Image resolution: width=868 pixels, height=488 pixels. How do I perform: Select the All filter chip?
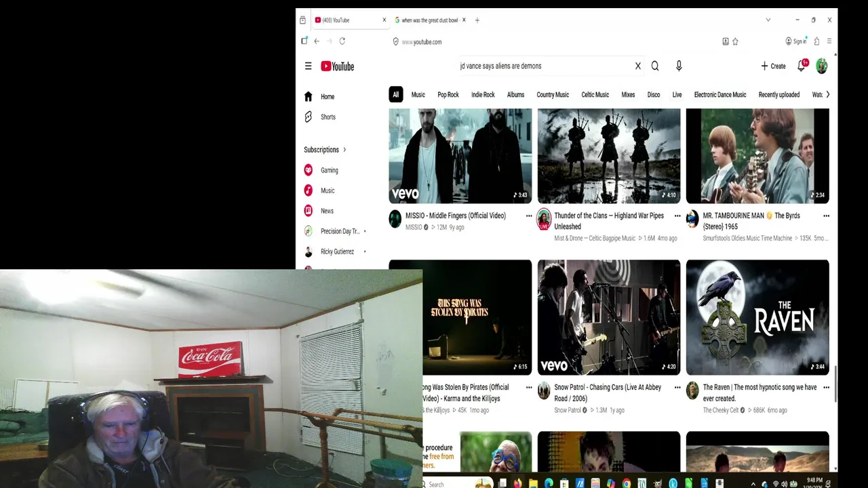coord(396,95)
